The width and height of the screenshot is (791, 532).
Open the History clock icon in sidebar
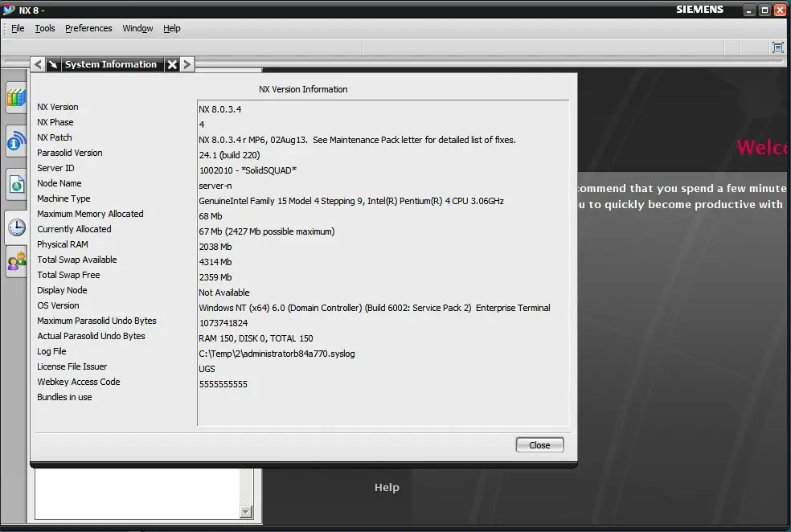(16, 227)
